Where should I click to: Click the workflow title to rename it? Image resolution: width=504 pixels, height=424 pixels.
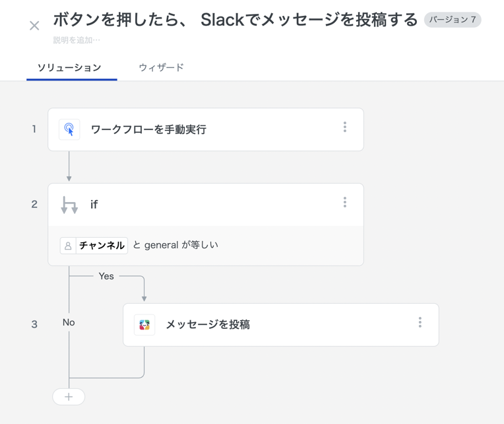coord(236,20)
